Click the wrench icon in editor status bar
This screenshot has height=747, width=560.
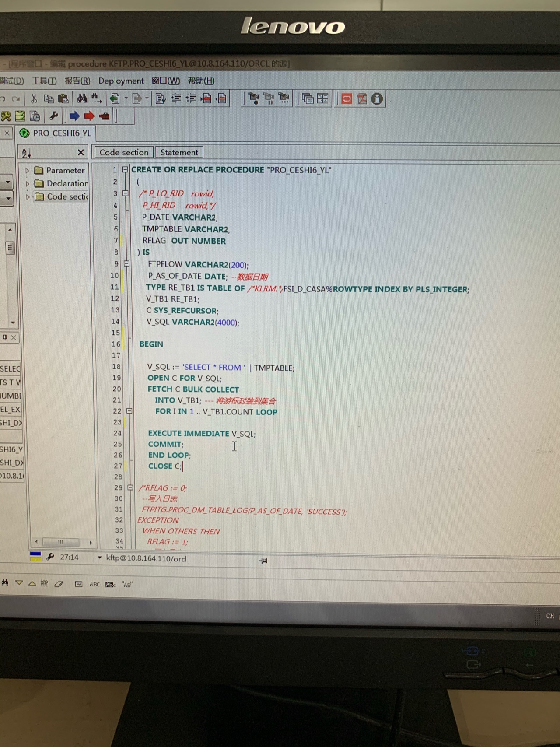point(50,557)
